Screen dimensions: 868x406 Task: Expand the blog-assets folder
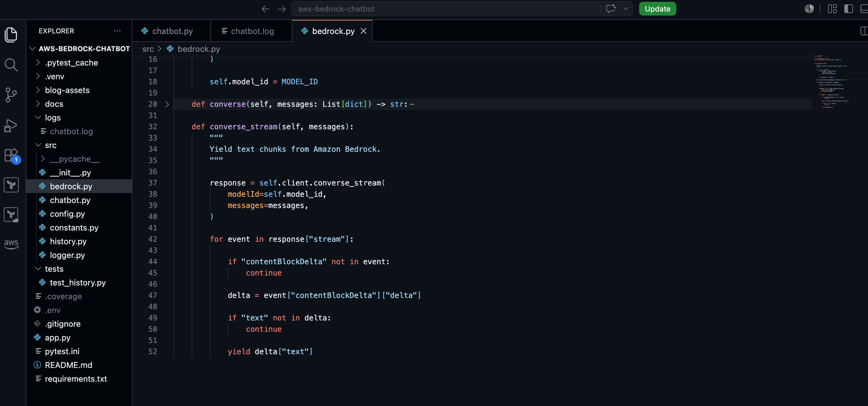38,90
